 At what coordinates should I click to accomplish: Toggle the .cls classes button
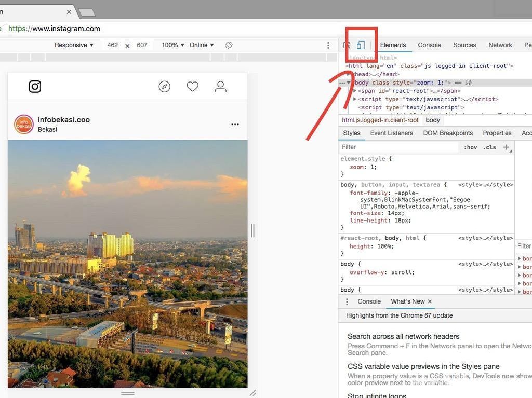click(489, 147)
